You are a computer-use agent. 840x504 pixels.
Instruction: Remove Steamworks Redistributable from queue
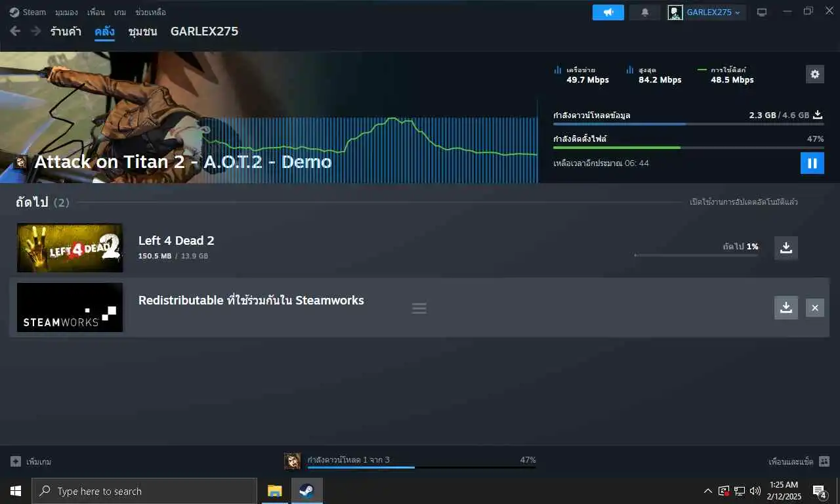coord(815,307)
